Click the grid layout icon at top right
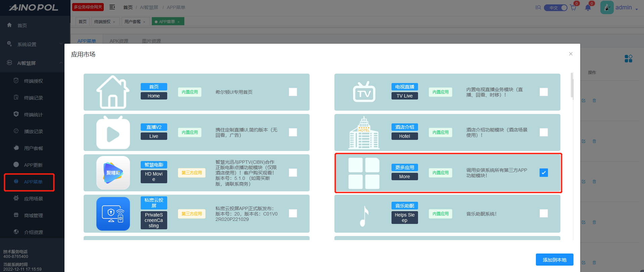Screen dimensions: 644x272 (x=628, y=59)
